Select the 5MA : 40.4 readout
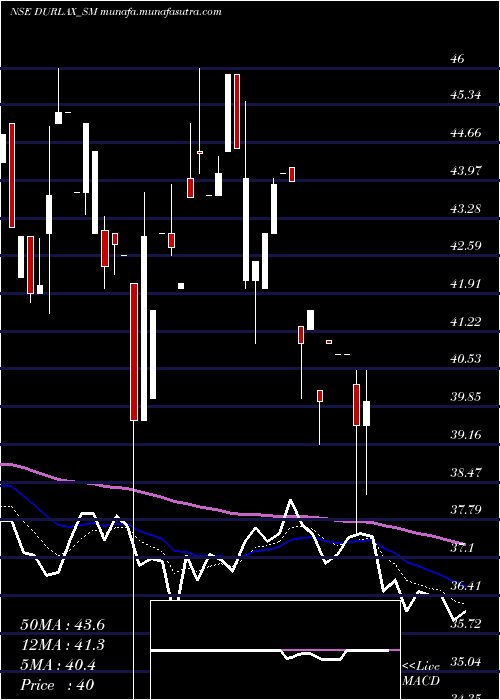This screenshot has width=500, height=700. [58, 665]
